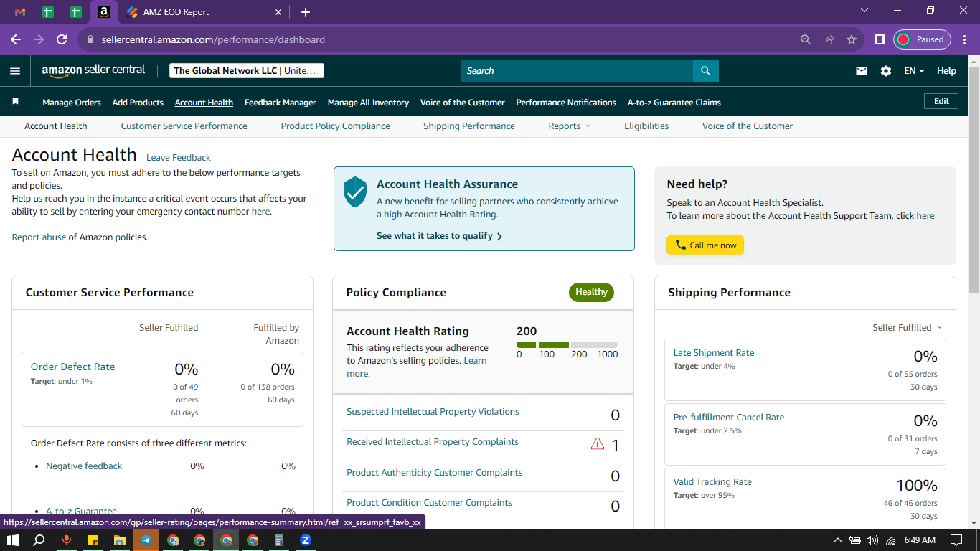Open the Windows notification center
980x551 pixels.
coord(956,540)
